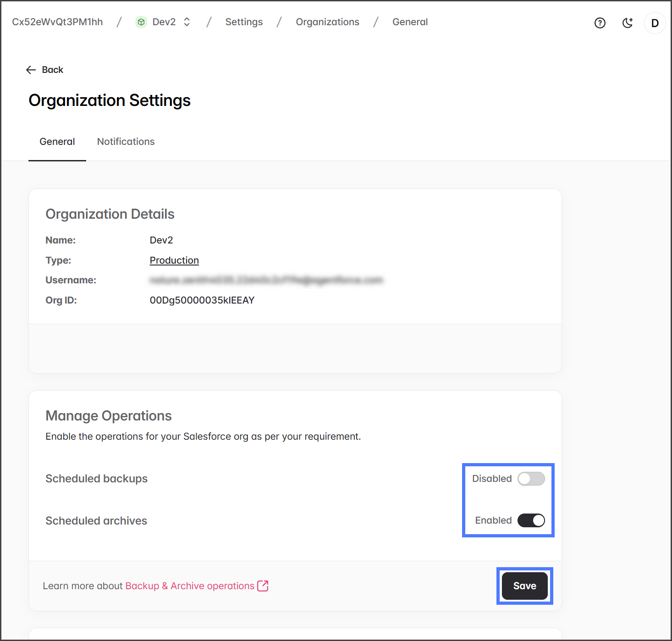Click the back arrow icon
This screenshot has height=641, width=672.
click(x=31, y=70)
